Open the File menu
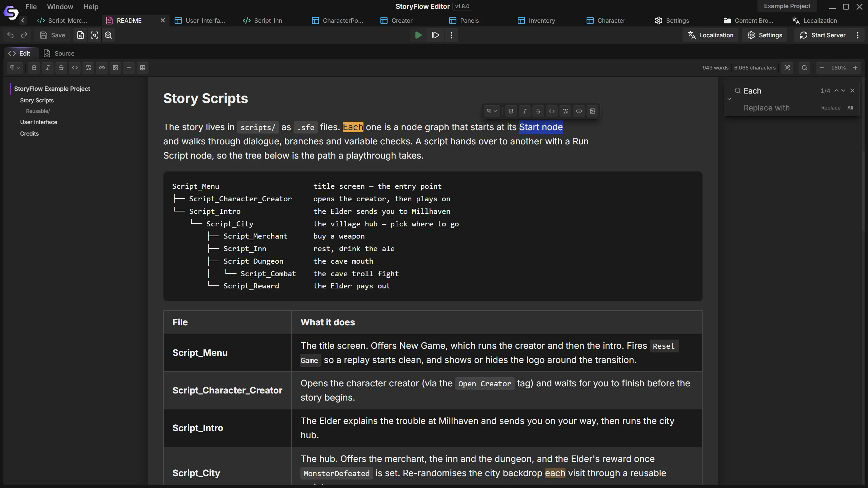The image size is (868, 488). (31, 7)
